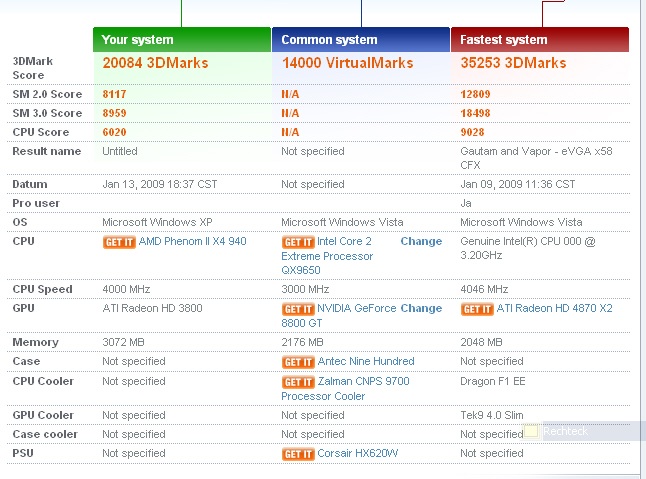Open the Zalman CNPS 9700 Processor Cooler link
Image resolution: width=646 pixels, height=479 pixels.
tap(345, 388)
